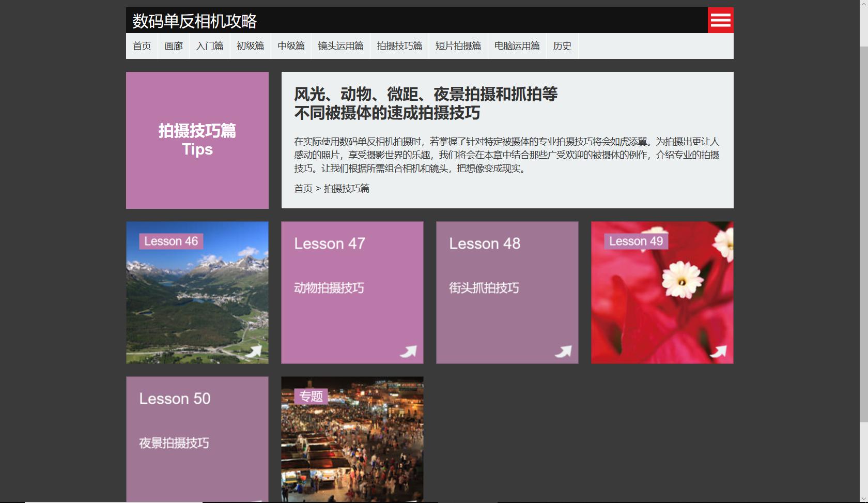This screenshot has width=868, height=503.
Task: Select the 拍摄技巧篇 nav item
Action: pos(399,46)
